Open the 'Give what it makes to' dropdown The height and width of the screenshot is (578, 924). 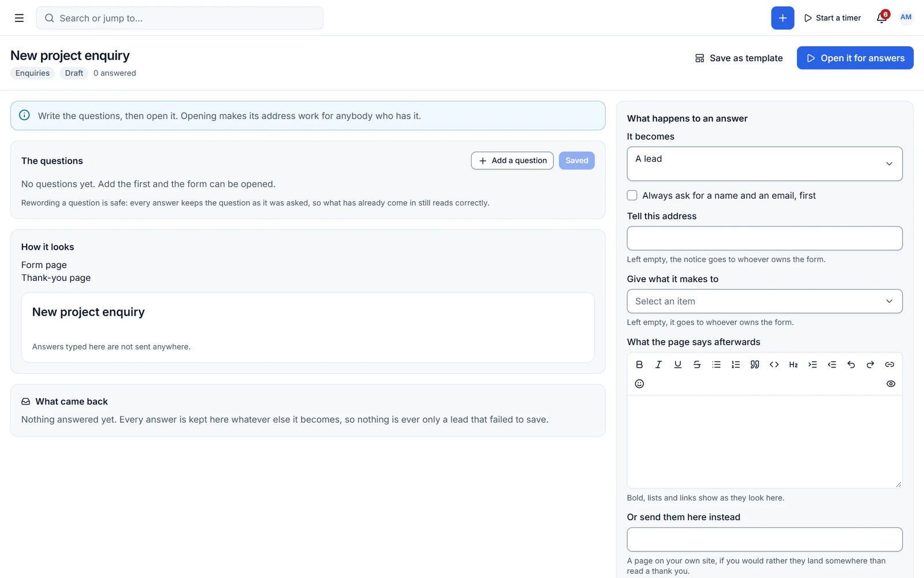point(765,301)
